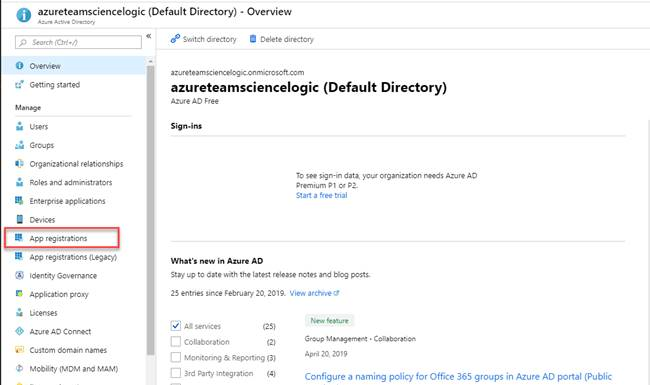This screenshot has height=385, width=650.
Task: Check the Monitoring & Reporting checkbox
Action: [x=176, y=357]
